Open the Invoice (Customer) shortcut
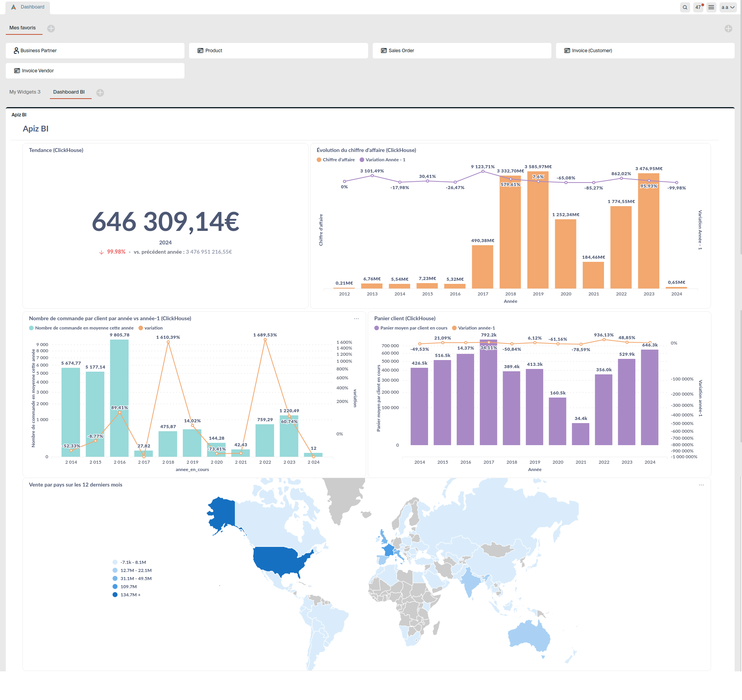Image resolution: width=742 pixels, height=700 pixels. pyautogui.click(x=645, y=51)
